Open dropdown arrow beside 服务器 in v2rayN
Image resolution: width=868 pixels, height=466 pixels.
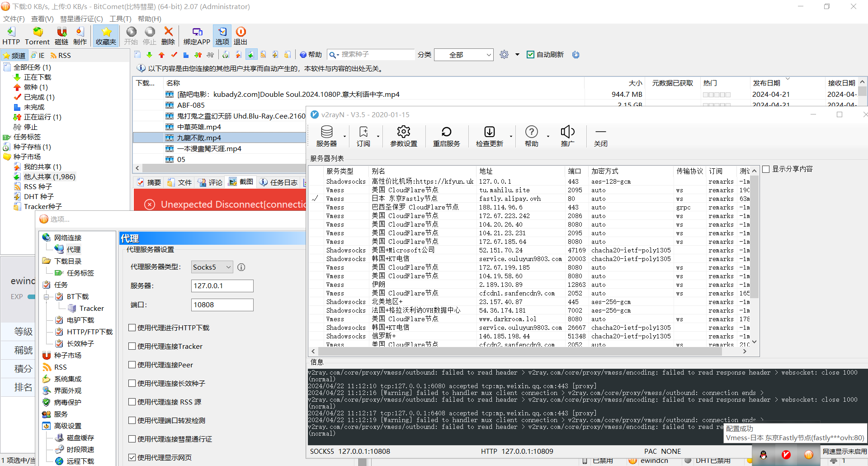(344, 137)
